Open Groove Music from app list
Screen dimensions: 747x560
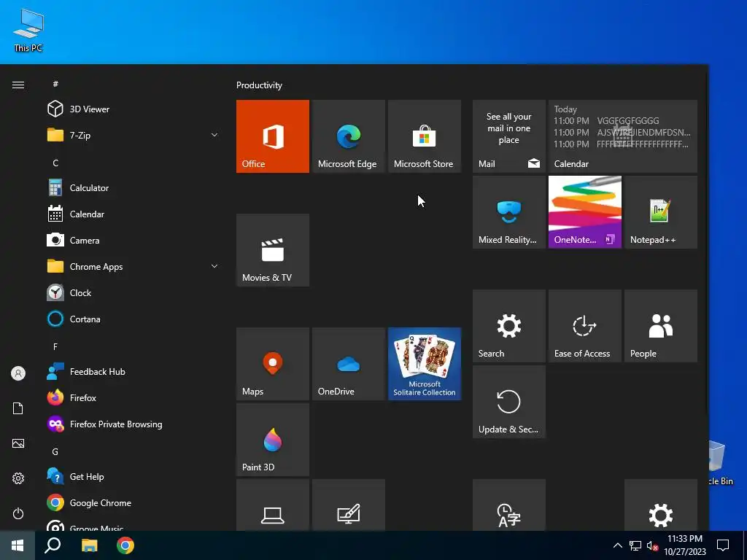coord(133,524)
